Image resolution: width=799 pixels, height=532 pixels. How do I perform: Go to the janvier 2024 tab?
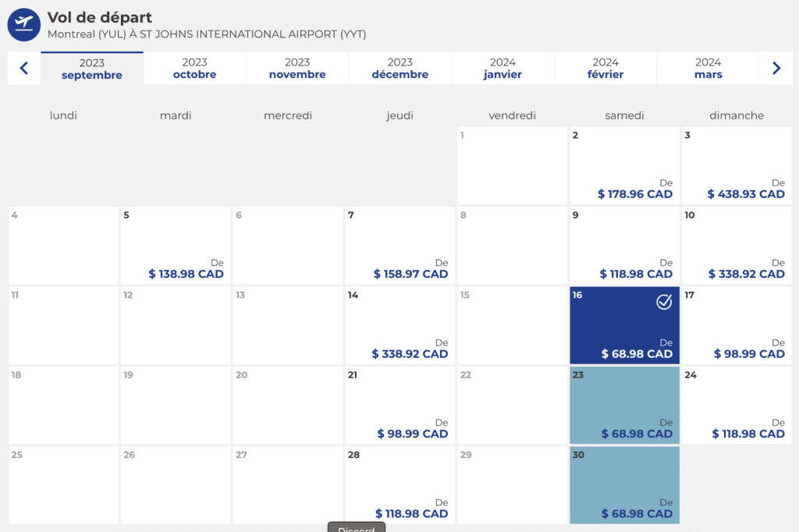[x=502, y=69]
